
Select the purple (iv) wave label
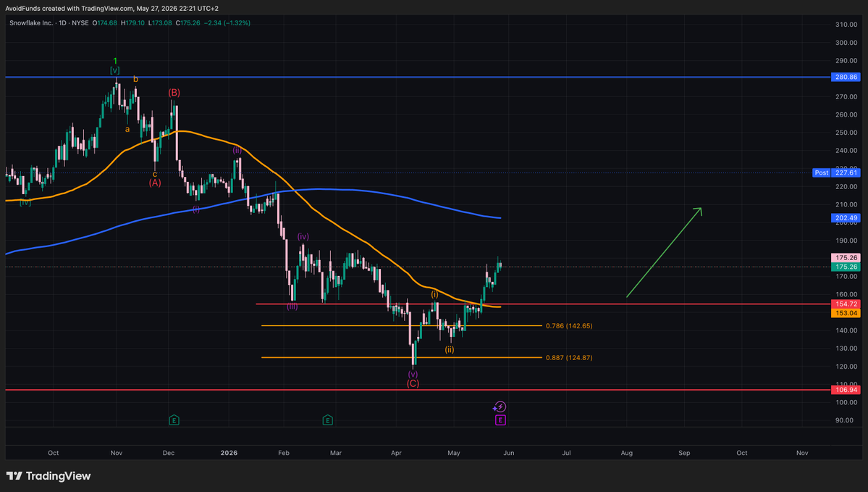[303, 237]
